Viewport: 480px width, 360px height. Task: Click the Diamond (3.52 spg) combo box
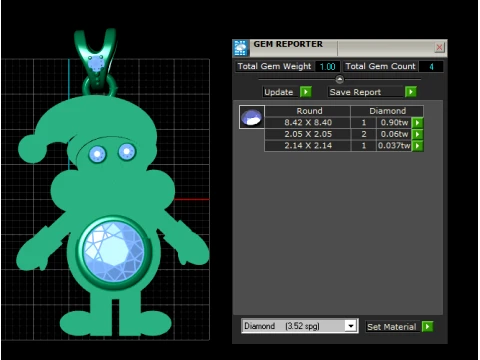[x=300, y=326]
